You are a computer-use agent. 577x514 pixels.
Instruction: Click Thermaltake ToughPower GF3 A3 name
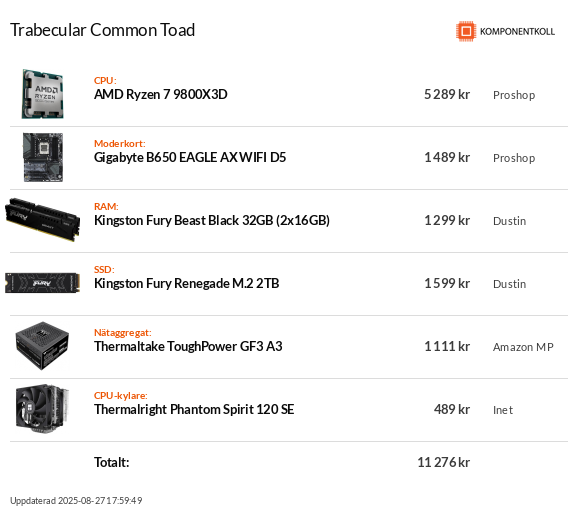pyautogui.click(x=188, y=347)
